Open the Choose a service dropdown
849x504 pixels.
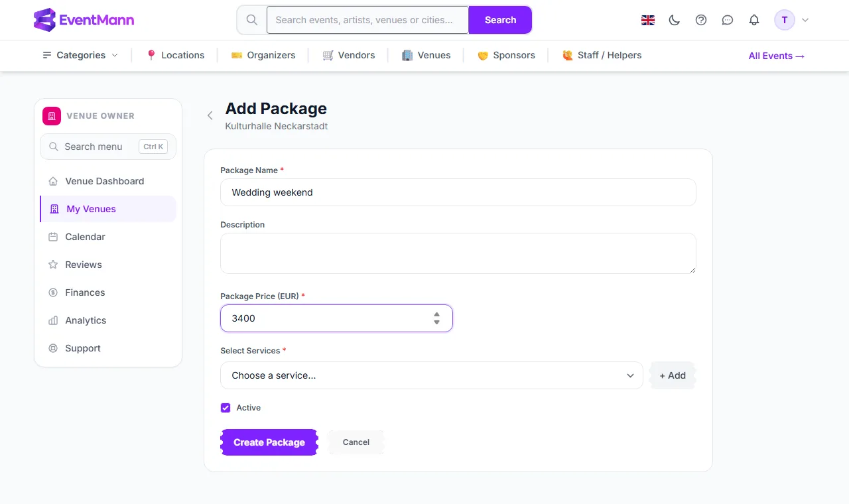[x=432, y=375]
